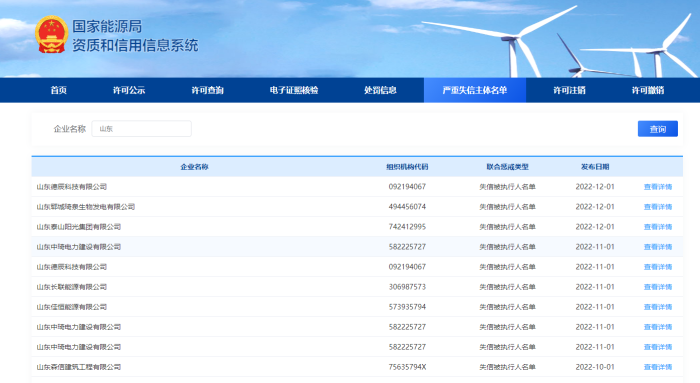Open 查看详情 for code 494456074
This screenshot has height=383, width=700.
point(658,207)
